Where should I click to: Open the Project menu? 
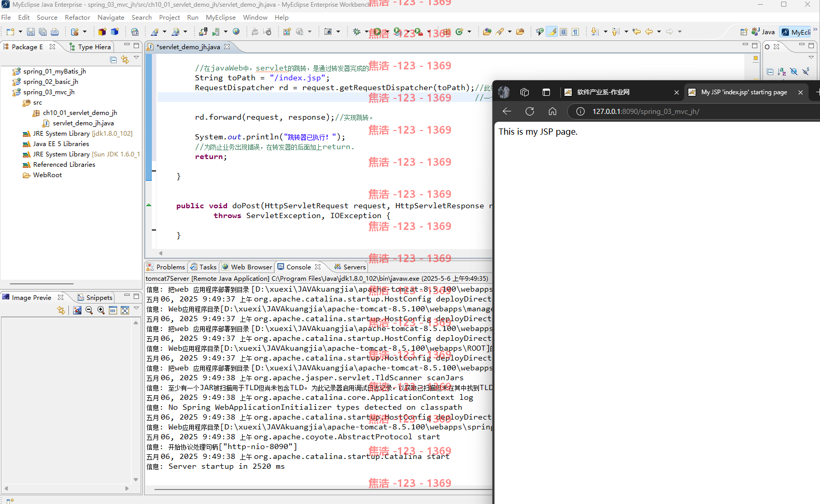[169, 18]
